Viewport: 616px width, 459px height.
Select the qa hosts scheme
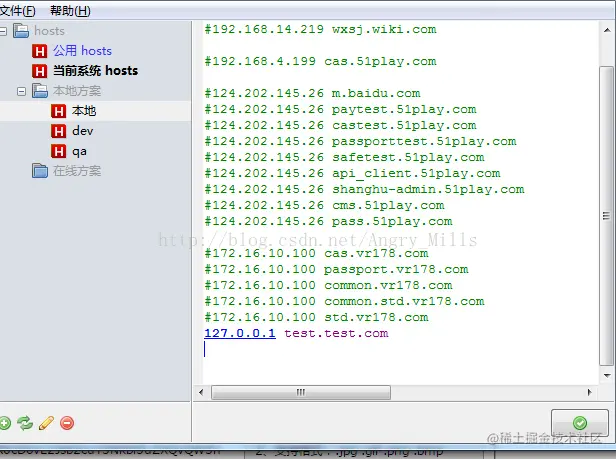(x=79, y=152)
